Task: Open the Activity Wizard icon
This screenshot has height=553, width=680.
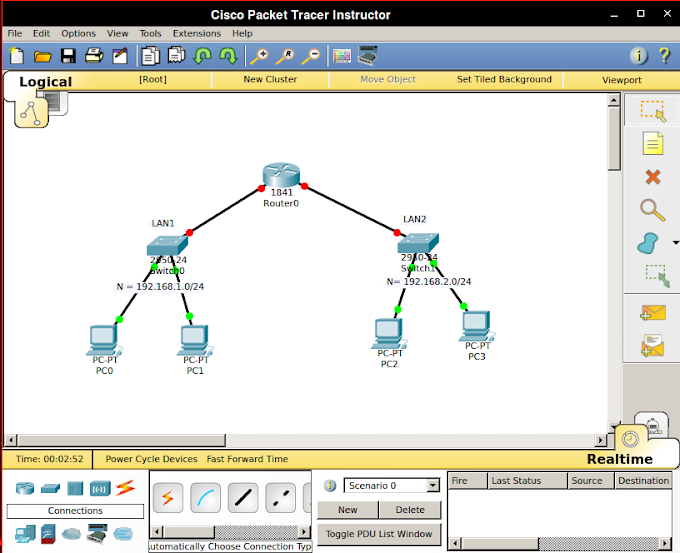Action: point(120,56)
